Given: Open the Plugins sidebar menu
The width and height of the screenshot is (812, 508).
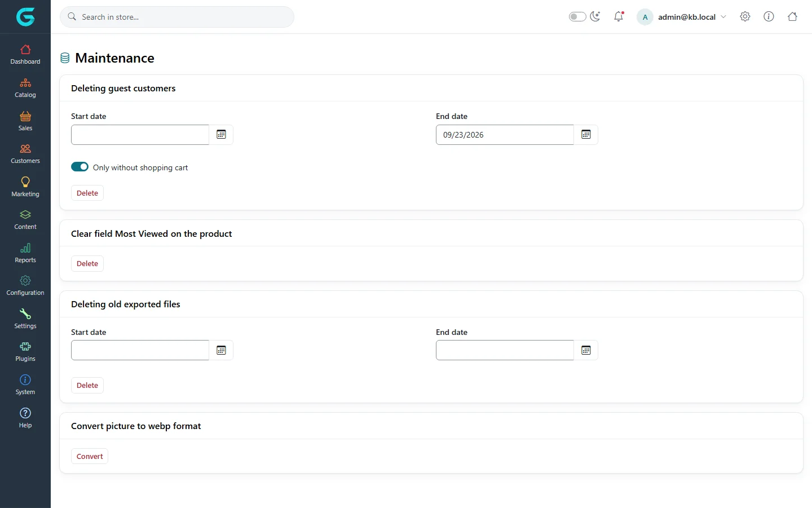Looking at the screenshot, I should pos(25,352).
